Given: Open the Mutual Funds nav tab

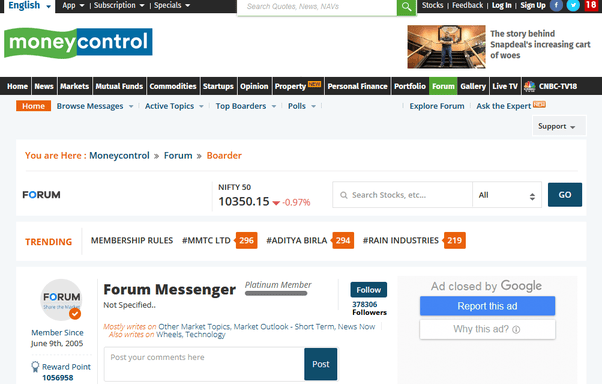Looking at the screenshot, I should pos(119,86).
